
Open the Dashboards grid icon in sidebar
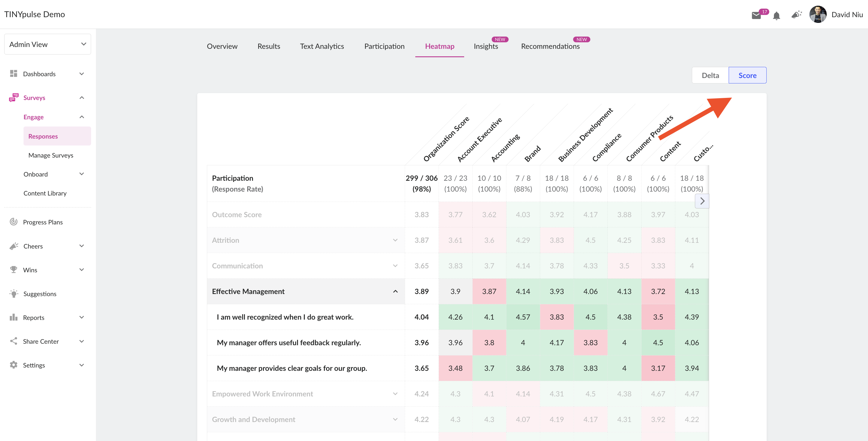click(14, 73)
